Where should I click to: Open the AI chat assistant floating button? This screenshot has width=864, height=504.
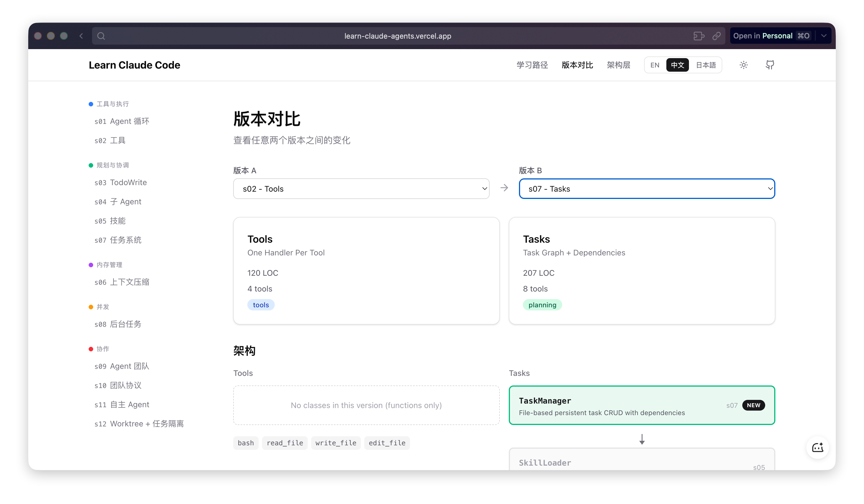pos(817,448)
